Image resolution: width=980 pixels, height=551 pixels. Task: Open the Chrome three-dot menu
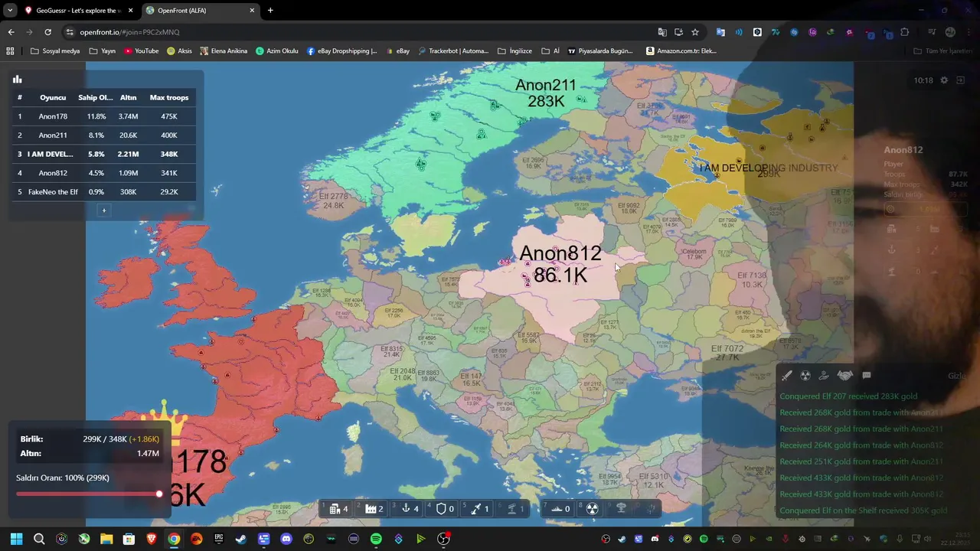tap(969, 32)
